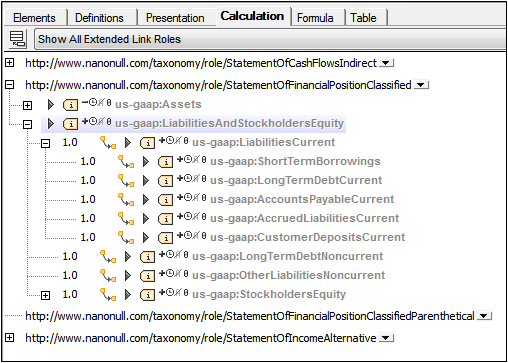Click the item icon of LiabilitiesAndStockholdersEquity
Image resolution: width=508 pixels, height=363 pixels.
coord(70,124)
